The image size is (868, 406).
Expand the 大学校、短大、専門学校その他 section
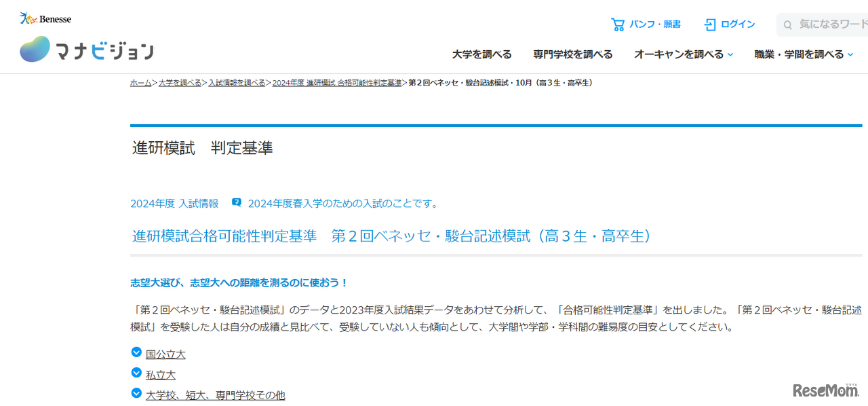point(216,394)
